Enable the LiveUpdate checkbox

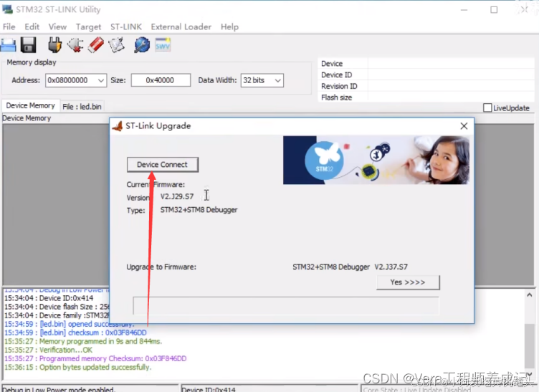click(487, 108)
